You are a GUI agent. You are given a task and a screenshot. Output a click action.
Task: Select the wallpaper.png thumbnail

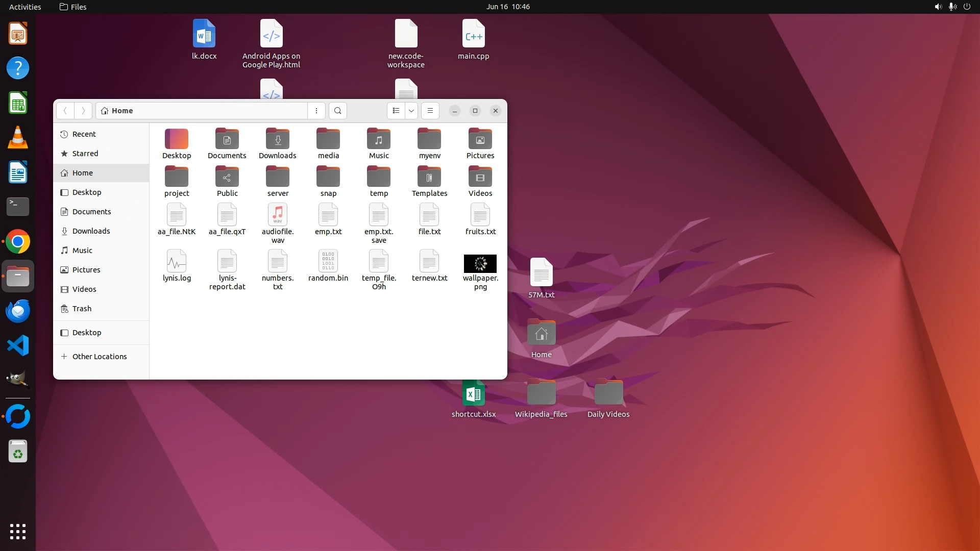(x=480, y=264)
